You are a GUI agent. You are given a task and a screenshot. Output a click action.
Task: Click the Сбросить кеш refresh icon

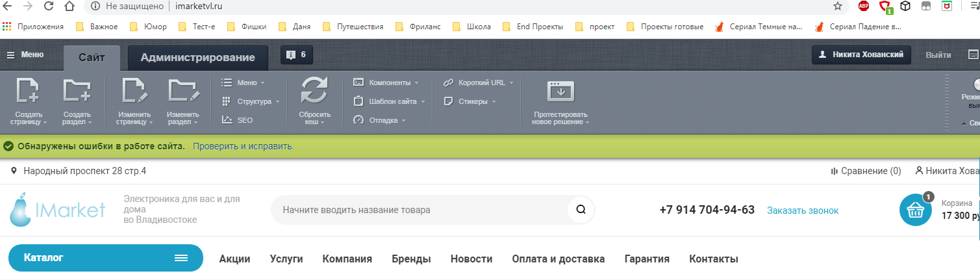pyautogui.click(x=314, y=90)
